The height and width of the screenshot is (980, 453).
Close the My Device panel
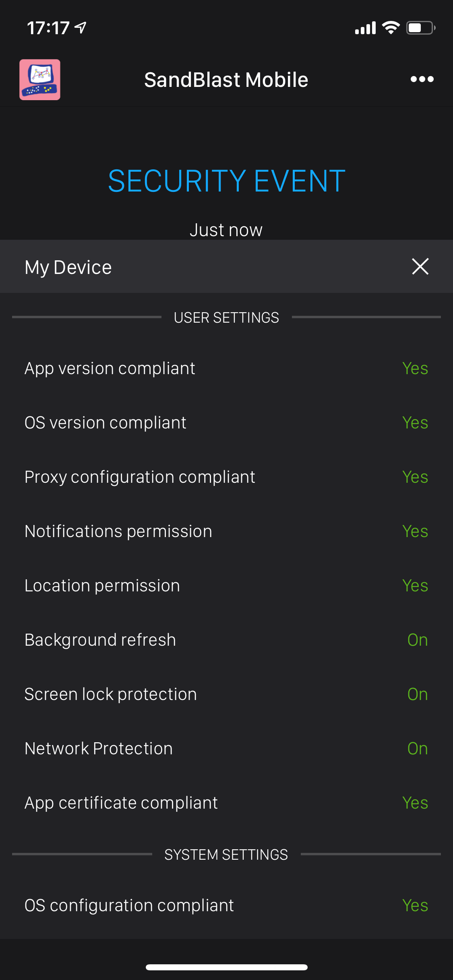point(420,266)
